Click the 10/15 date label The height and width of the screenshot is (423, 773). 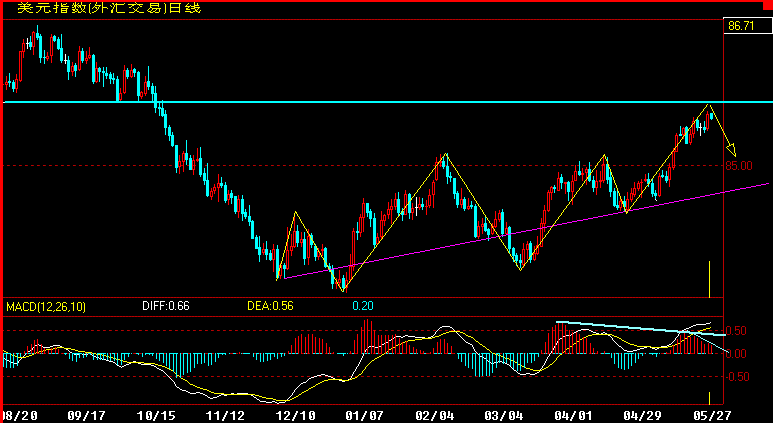tap(156, 416)
